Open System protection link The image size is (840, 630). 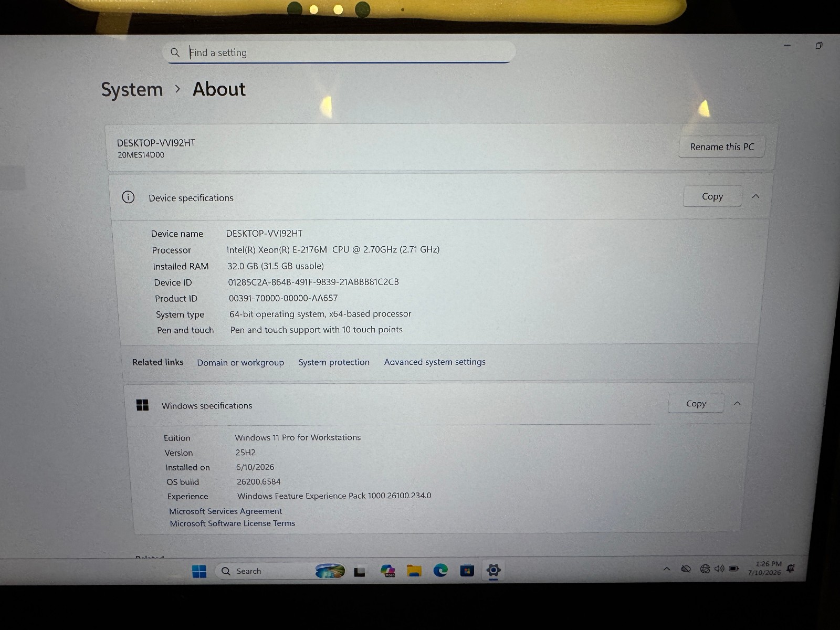[x=334, y=362]
